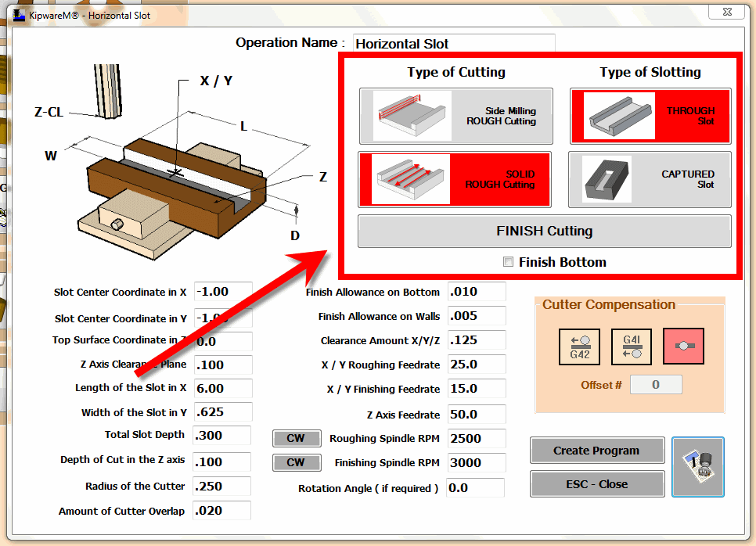This screenshot has width=756, height=546.
Task: Click the KipwareM title bar icon
Action: [x=17, y=15]
